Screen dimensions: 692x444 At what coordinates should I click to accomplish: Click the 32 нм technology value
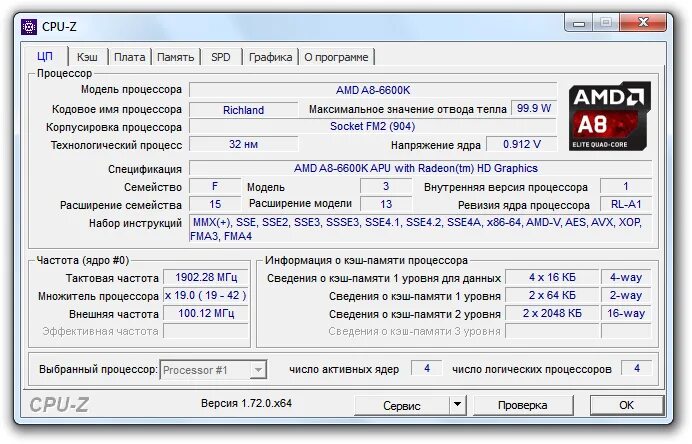(244, 144)
